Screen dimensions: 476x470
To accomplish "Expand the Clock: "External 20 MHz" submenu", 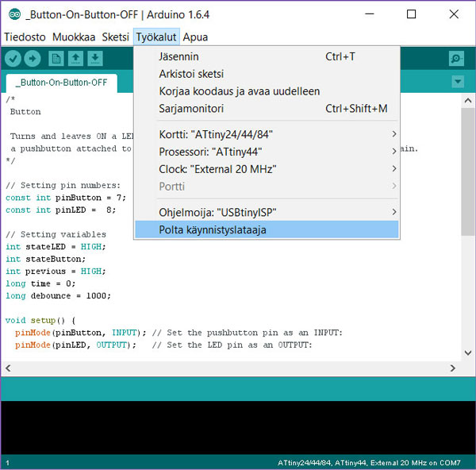I will click(x=267, y=169).
